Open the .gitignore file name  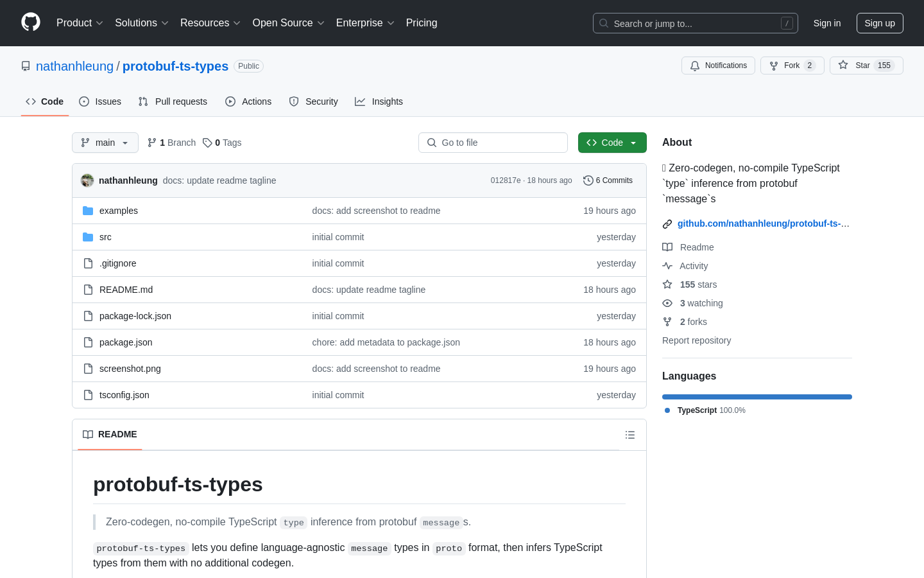point(118,263)
